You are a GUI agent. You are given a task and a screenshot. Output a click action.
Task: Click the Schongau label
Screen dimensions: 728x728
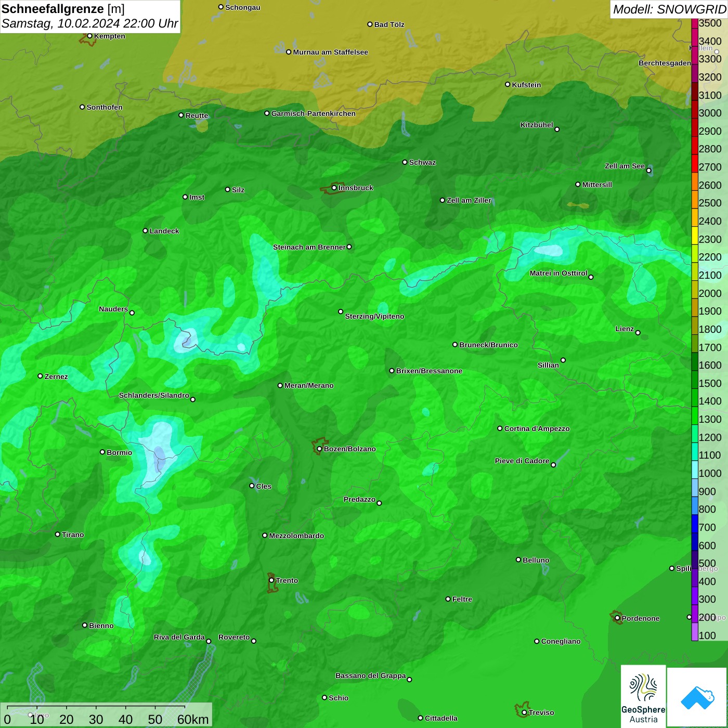pos(242,7)
